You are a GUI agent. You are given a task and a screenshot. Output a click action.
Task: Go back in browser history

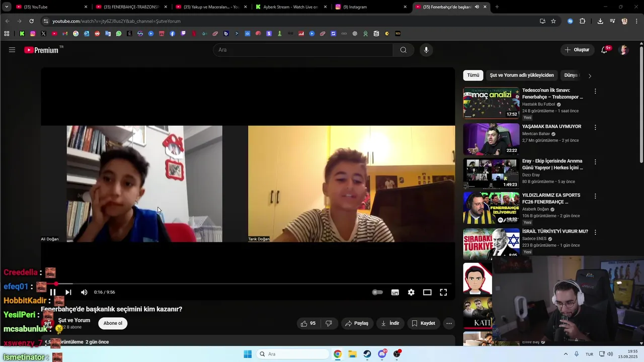coord(7,21)
